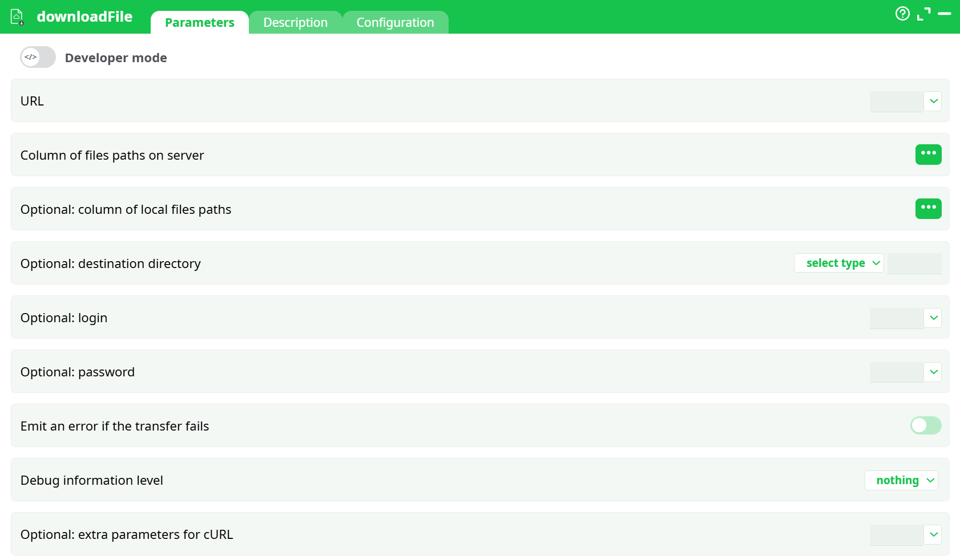Open the Configuration tab
960x560 pixels.
(x=396, y=22)
